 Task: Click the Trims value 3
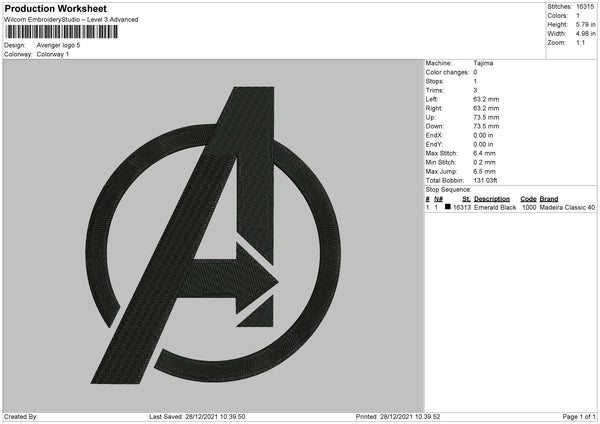click(475, 91)
